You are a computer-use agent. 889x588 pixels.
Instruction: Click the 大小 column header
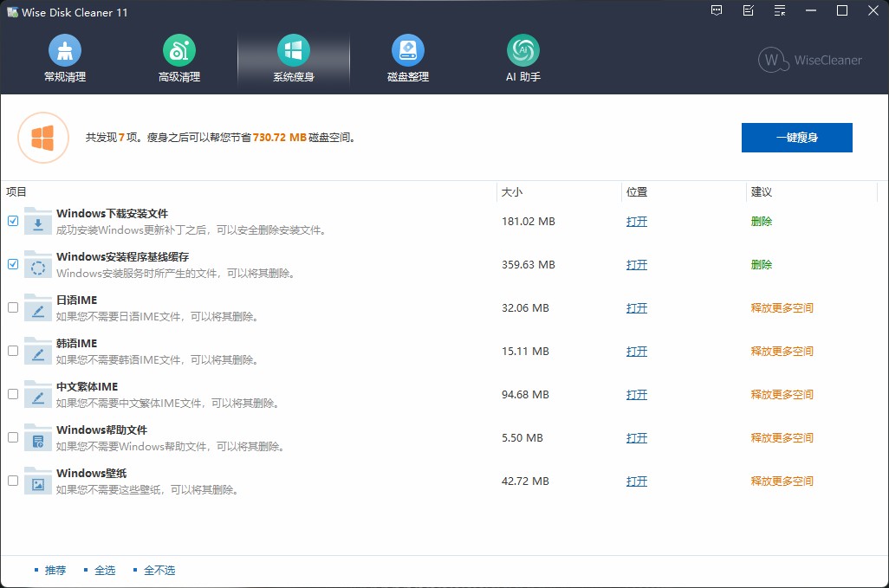tap(512, 192)
